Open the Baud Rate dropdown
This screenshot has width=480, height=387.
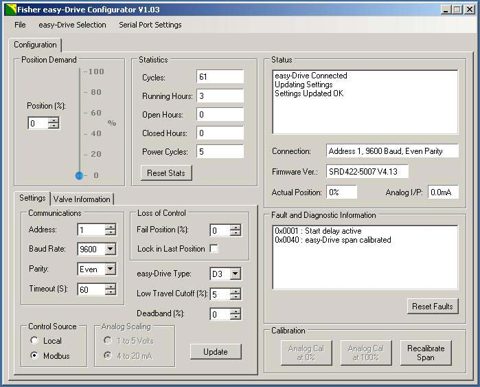point(110,249)
